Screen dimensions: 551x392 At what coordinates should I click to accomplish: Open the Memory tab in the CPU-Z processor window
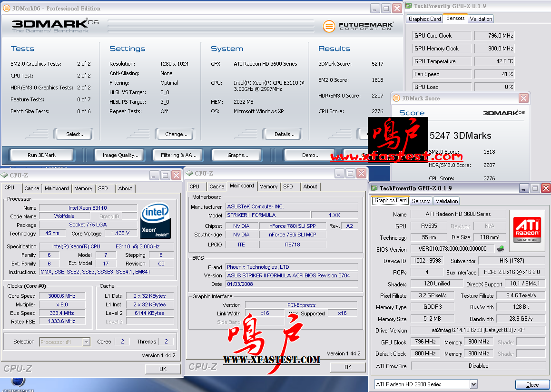pos(83,188)
